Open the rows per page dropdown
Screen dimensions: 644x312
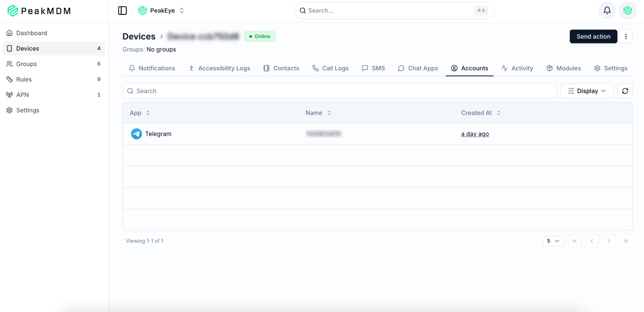[553, 241]
